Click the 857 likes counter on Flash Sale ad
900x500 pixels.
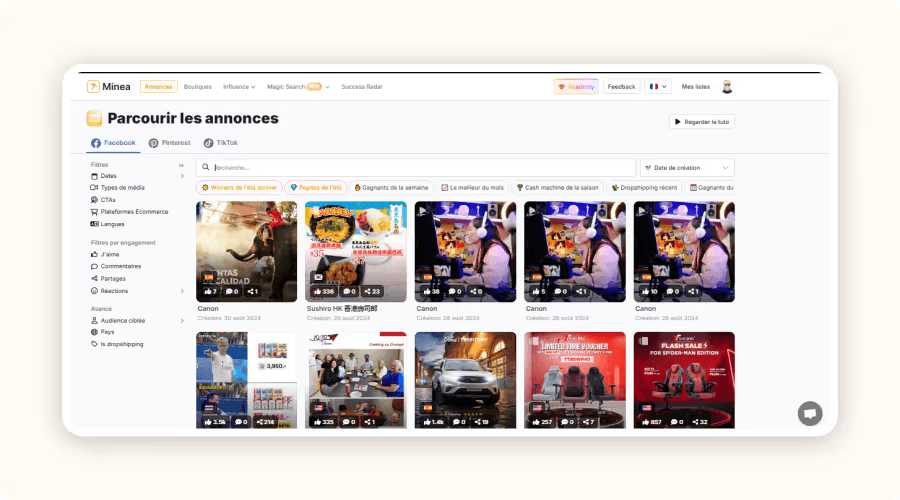[x=653, y=422]
